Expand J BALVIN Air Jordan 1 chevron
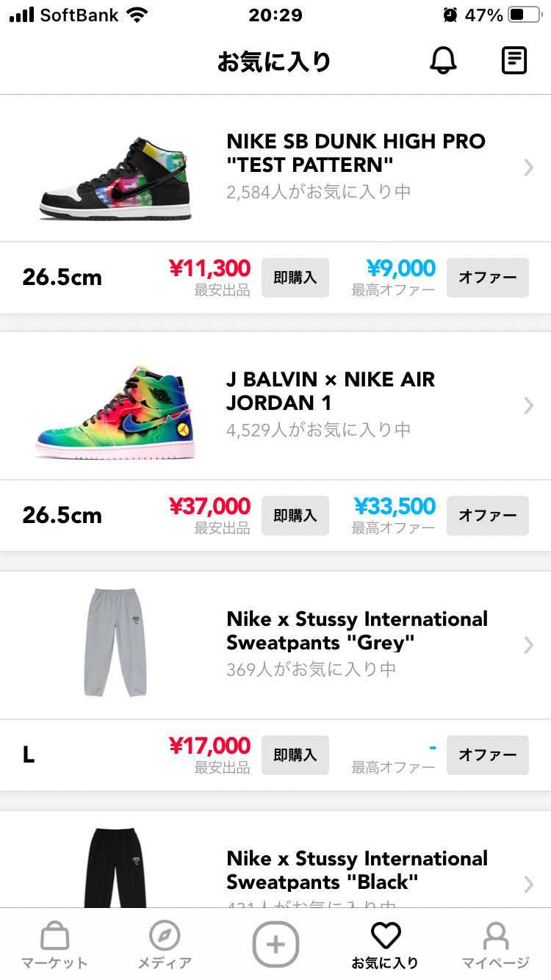The image size is (551, 980). tap(528, 406)
